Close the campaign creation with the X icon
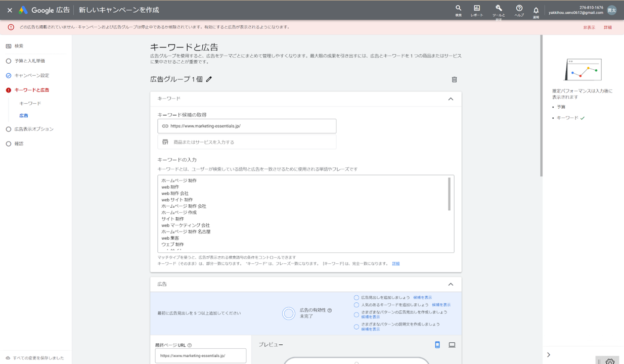Viewport: 624px width, 364px height. click(x=10, y=10)
